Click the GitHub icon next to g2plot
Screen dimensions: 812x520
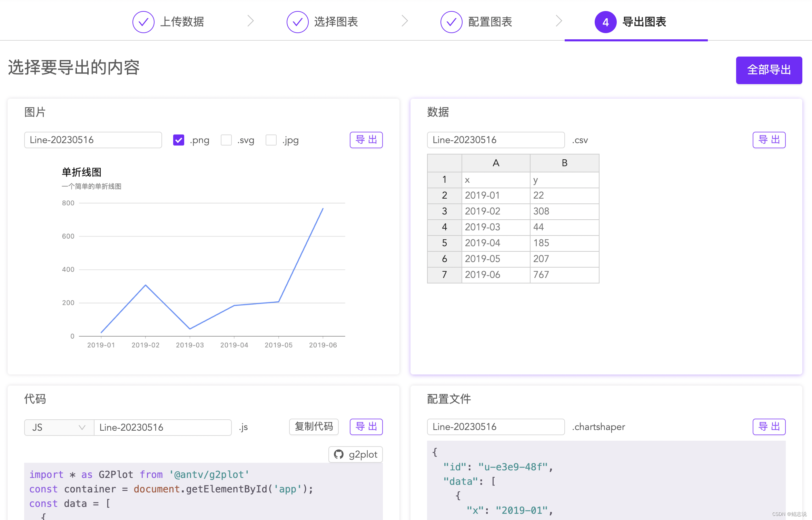point(339,454)
